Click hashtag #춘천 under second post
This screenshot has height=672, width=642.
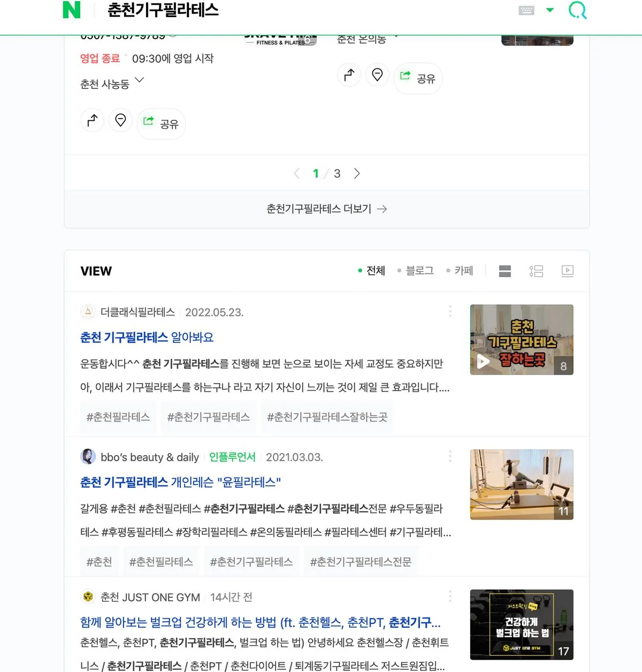tap(100, 562)
